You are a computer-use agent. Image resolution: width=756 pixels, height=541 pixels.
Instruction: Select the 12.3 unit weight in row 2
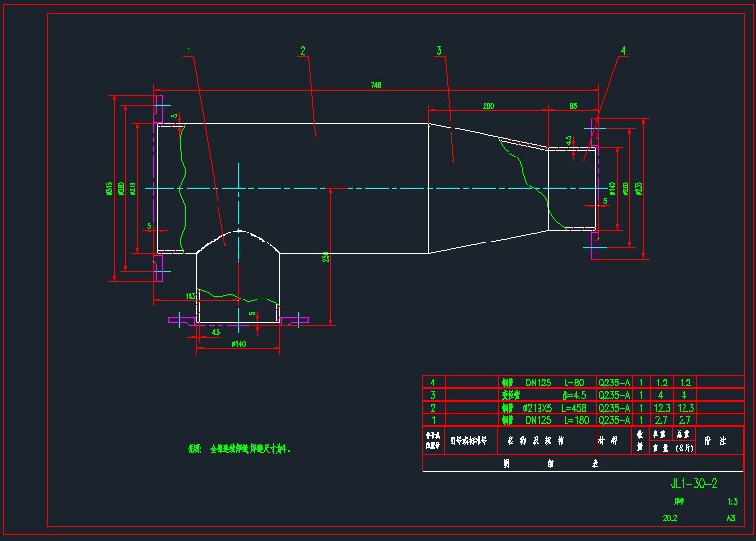point(661,408)
